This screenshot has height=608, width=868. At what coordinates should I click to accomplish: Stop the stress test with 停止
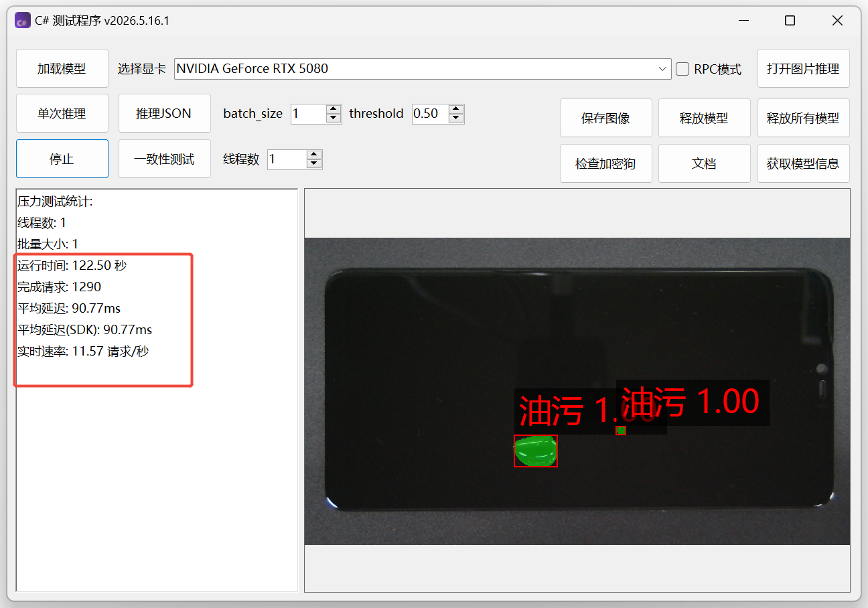point(62,159)
